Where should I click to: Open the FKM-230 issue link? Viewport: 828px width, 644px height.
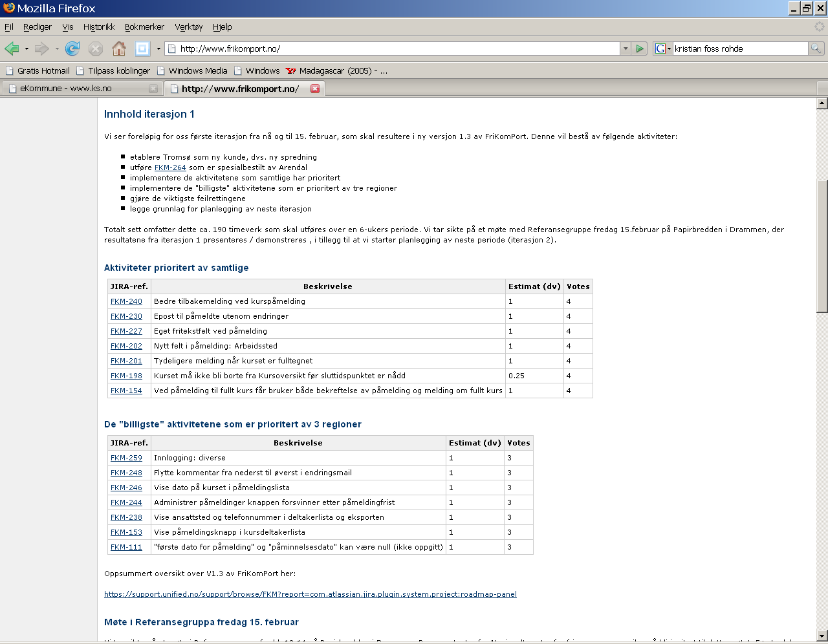tap(126, 316)
